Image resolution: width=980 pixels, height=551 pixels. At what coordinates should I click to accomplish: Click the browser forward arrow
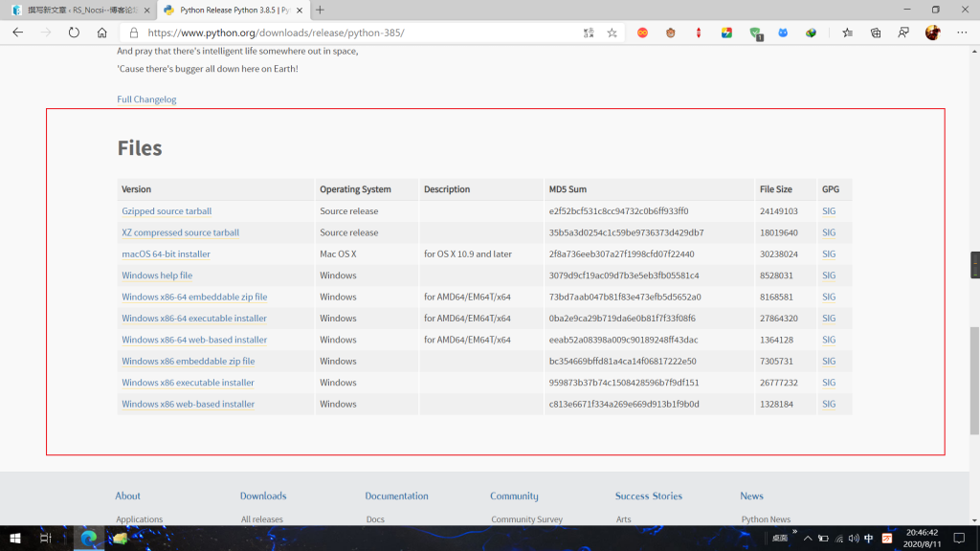pyautogui.click(x=46, y=33)
